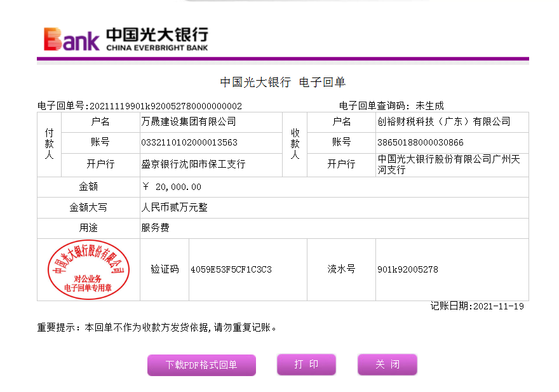
Task: Click the 金额大写 label cell
Action: click(x=88, y=208)
